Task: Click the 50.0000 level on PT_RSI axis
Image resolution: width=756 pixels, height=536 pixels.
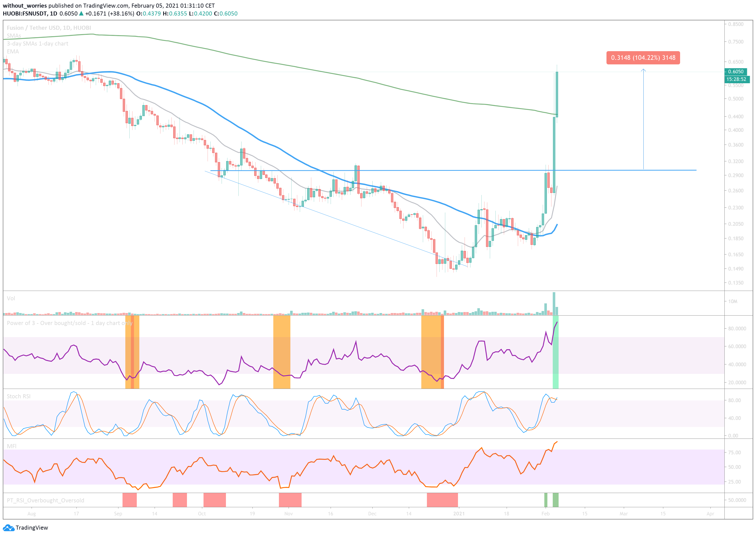Action: click(x=737, y=500)
